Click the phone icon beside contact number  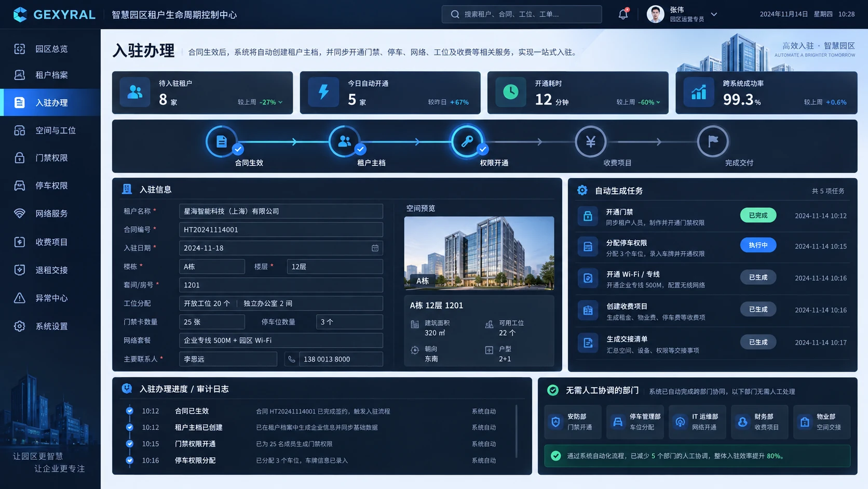pyautogui.click(x=291, y=359)
